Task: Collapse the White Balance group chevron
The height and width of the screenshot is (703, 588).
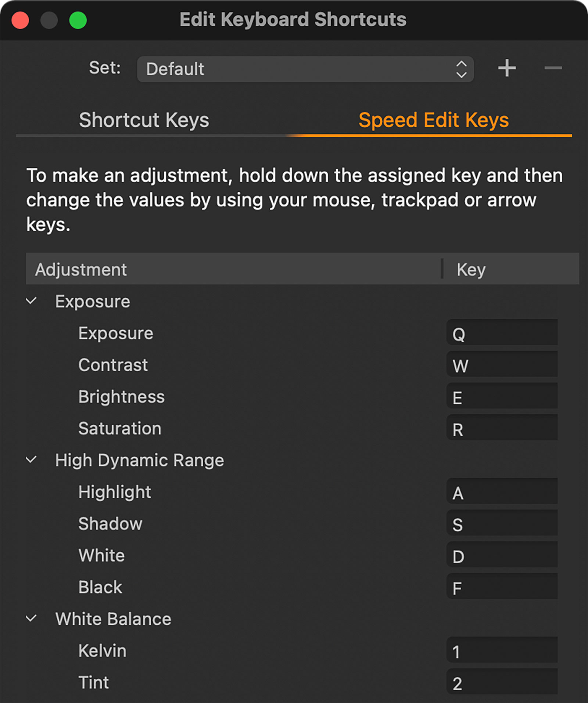Action: pyautogui.click(x=32, y=619)
